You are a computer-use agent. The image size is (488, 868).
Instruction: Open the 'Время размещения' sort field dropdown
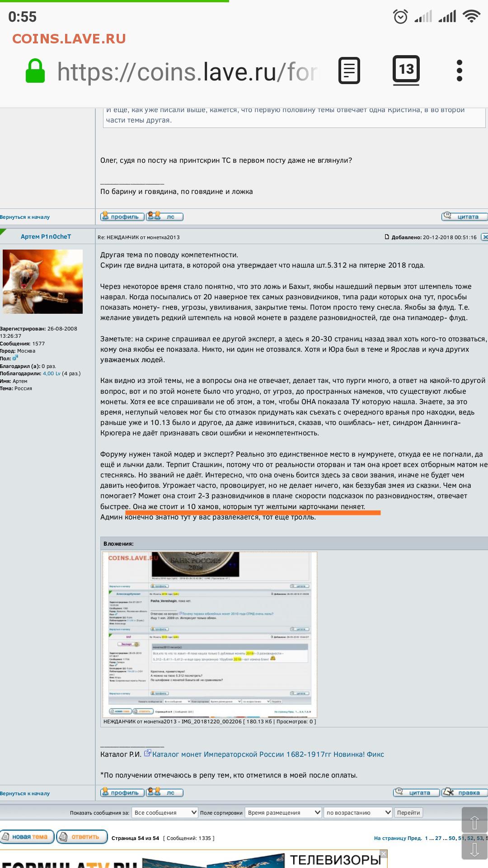(x=283, y=812)
